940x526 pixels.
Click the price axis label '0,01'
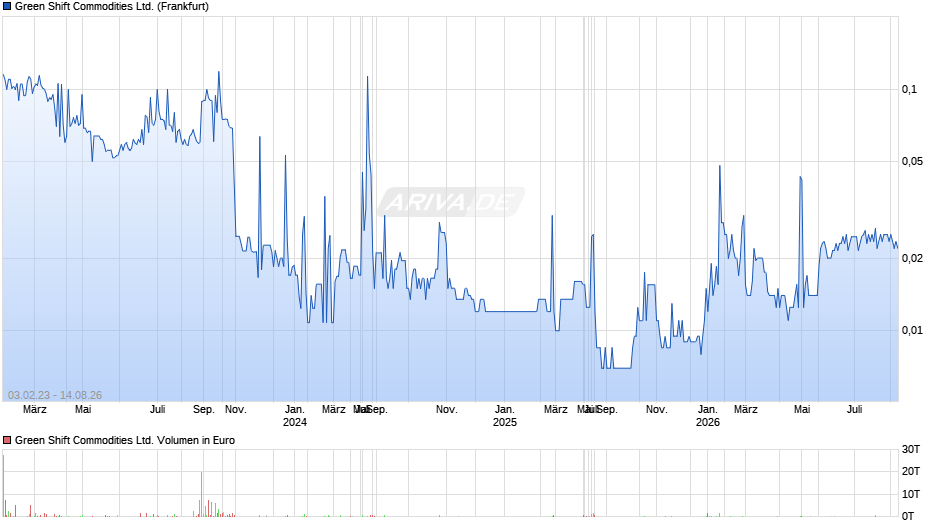[912, 330]
